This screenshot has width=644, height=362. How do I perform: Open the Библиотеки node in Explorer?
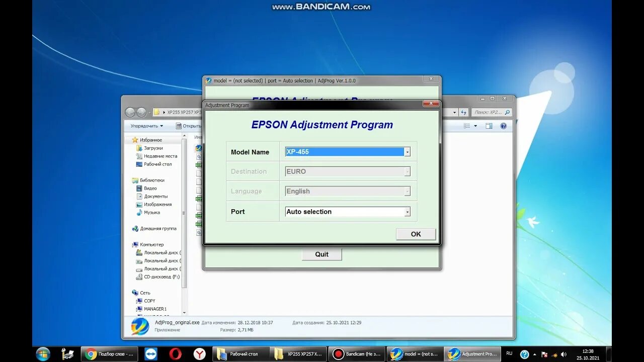(151, 180)
